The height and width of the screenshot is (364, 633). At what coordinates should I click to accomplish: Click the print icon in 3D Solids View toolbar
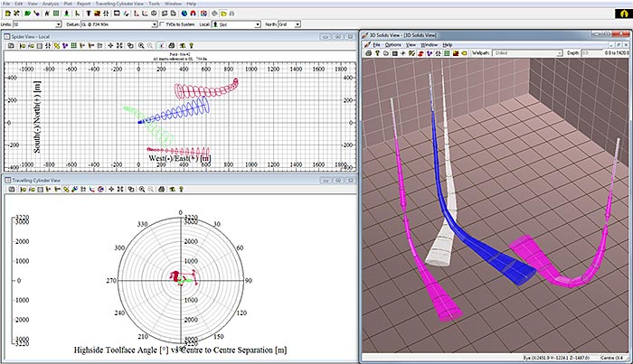(369, 54)
